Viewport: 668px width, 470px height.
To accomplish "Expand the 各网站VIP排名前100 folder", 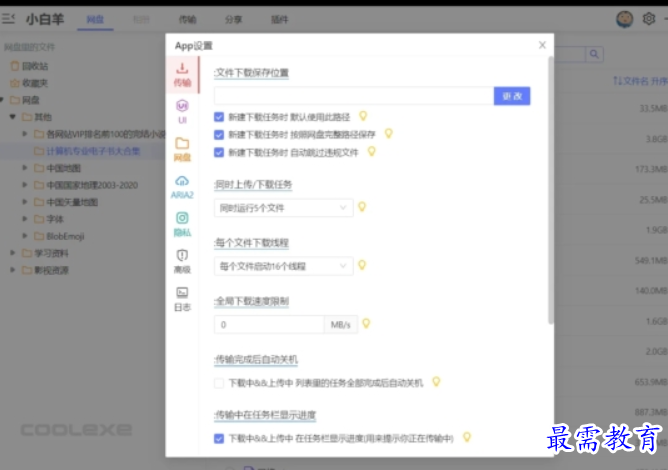I will (x=25, y=134).
